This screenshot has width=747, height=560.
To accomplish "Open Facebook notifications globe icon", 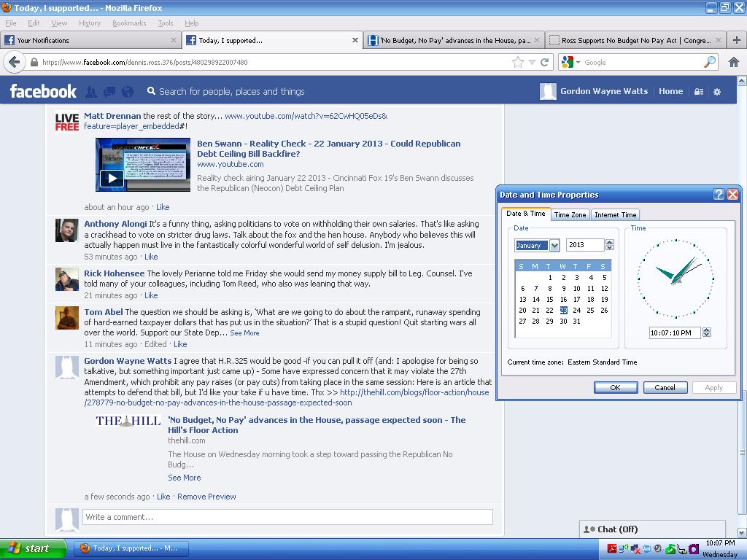I will click(x=128, y=91).
